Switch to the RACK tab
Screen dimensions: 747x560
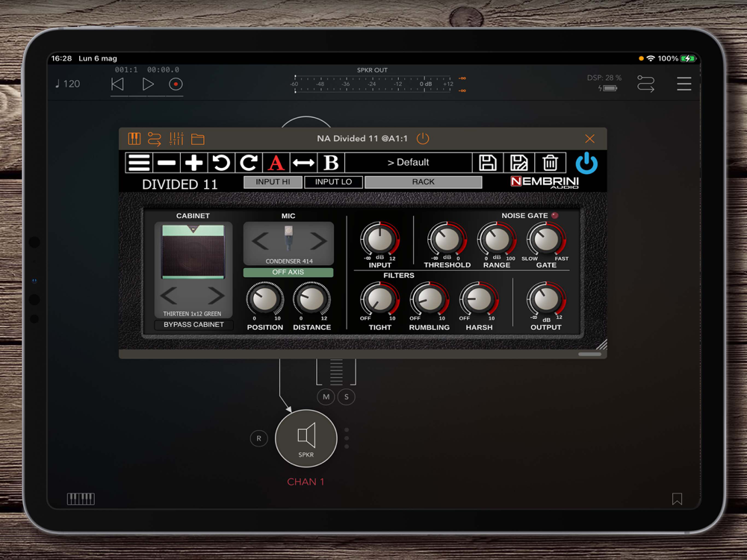point(423,182)
